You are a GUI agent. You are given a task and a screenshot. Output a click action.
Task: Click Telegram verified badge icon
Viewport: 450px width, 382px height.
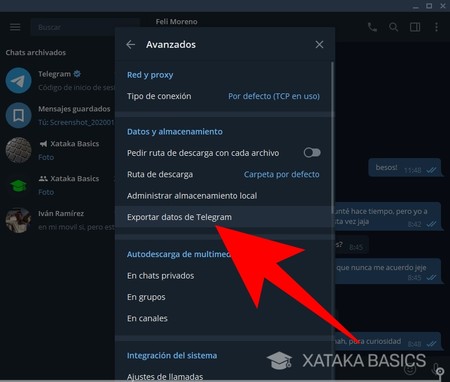77,74
